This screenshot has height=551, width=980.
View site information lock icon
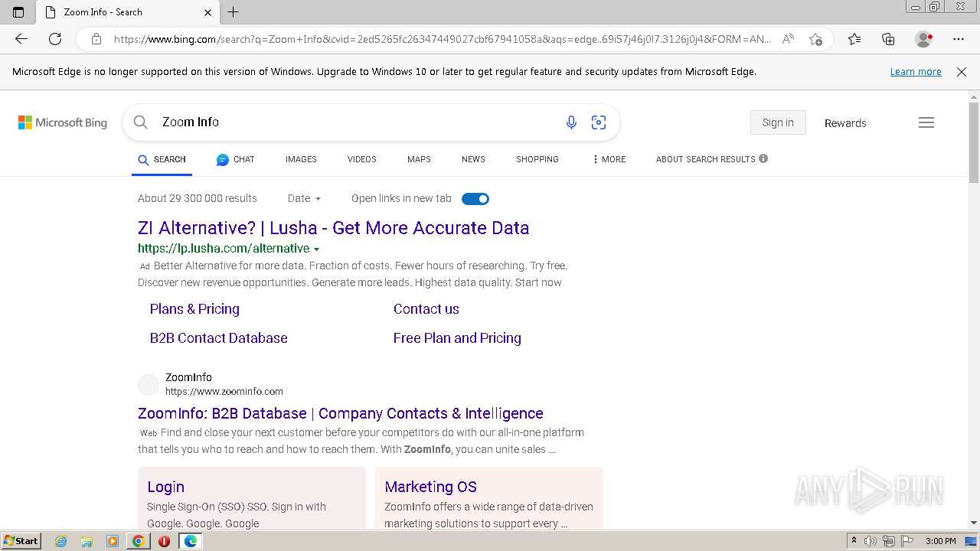(96, 39)
